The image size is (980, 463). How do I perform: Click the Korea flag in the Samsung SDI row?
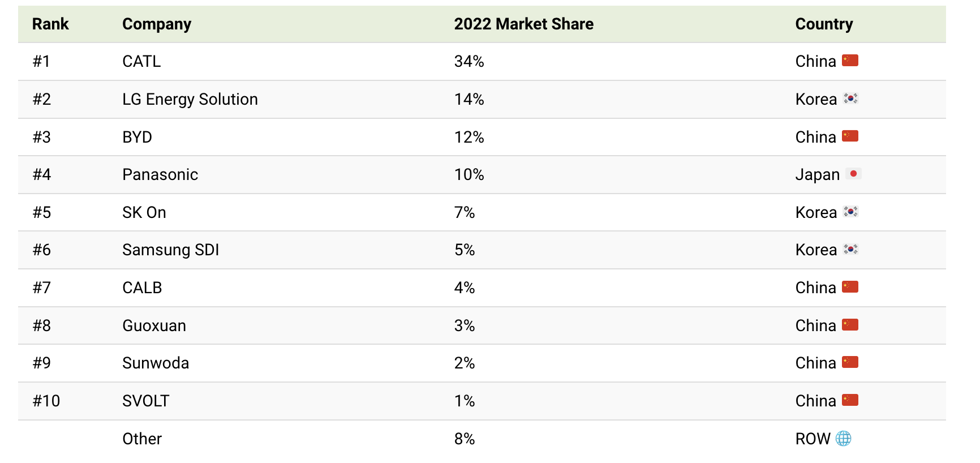point(850,249)
